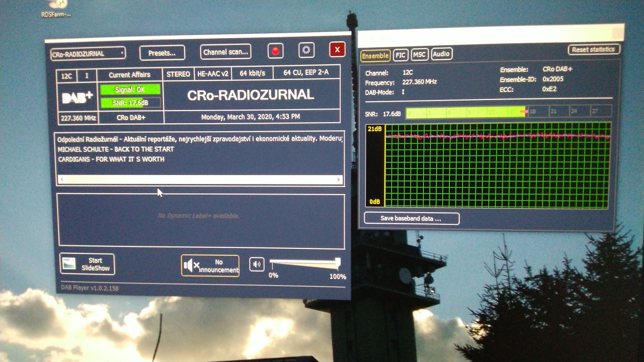Click the No Dynamic Label+ available text
Viewport: 644px width, 362px height.
tap(198, 216)
